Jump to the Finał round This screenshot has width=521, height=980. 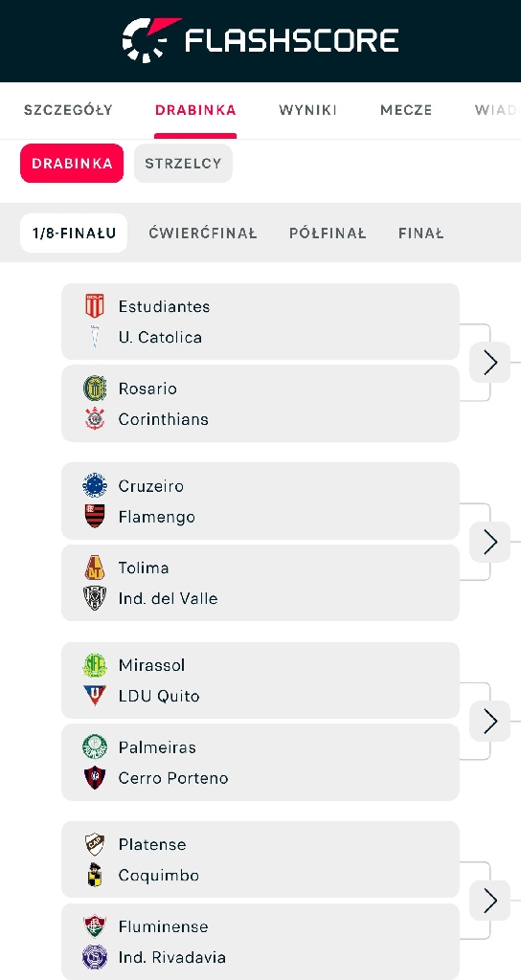[x=421, y=234]
